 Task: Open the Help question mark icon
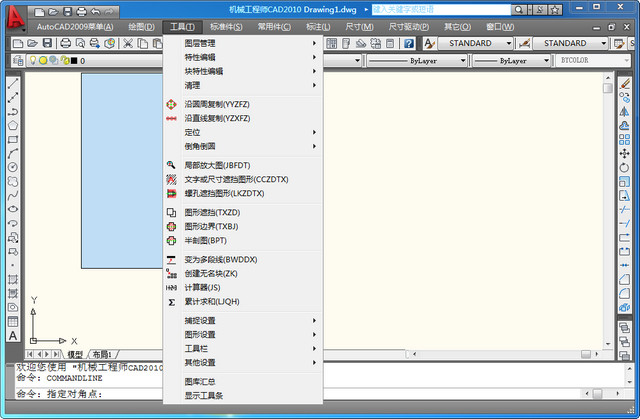tap(409, 43)
